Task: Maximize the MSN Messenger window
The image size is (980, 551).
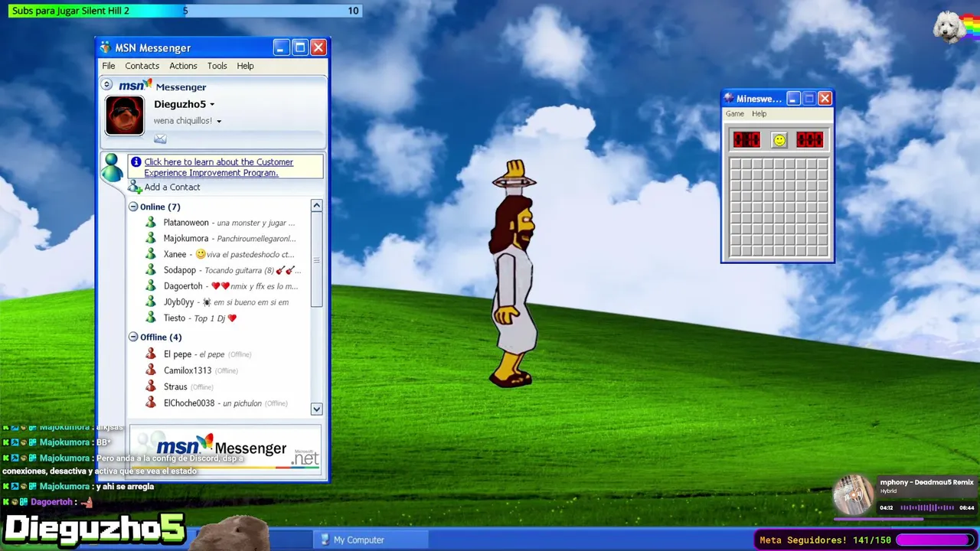Action: pyautogui.click(x=300, y=48)
